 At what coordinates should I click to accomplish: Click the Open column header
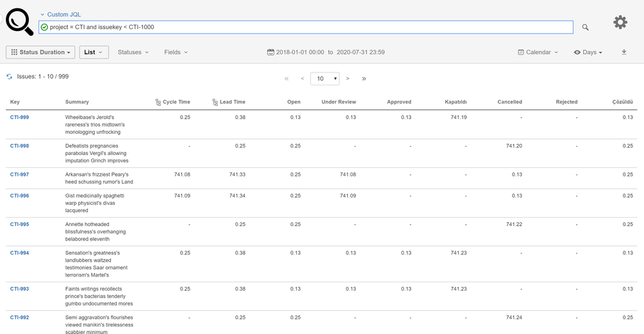(294, 102)
